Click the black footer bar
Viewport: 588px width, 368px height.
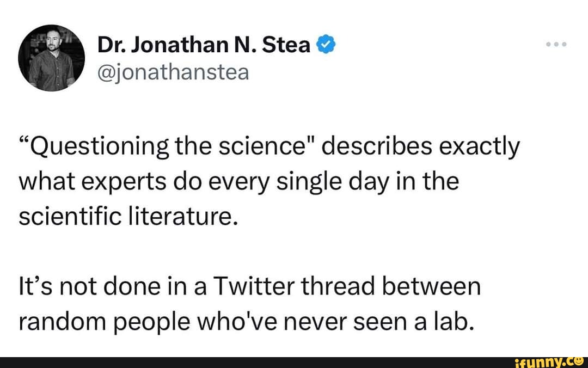click(x=218, y=359)
